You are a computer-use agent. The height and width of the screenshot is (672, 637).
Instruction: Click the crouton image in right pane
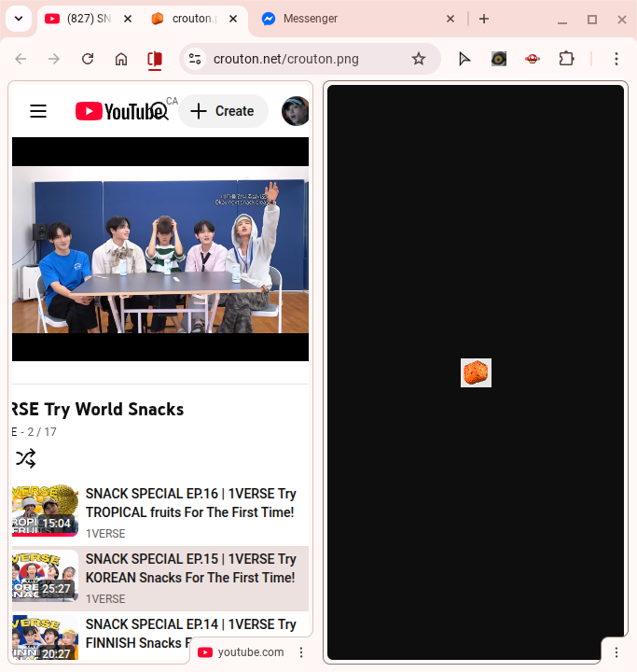(x=476, y=372)
